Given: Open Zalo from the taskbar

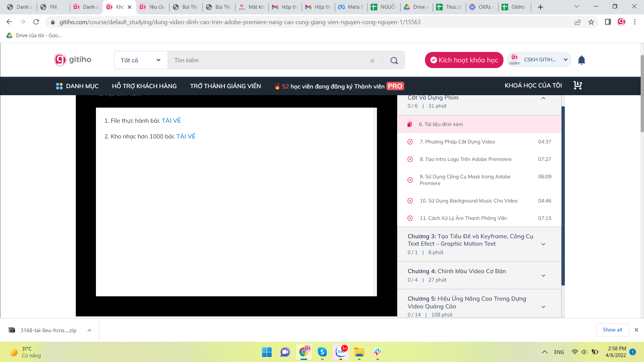Looking at the screenshot, I should (341, 352).
